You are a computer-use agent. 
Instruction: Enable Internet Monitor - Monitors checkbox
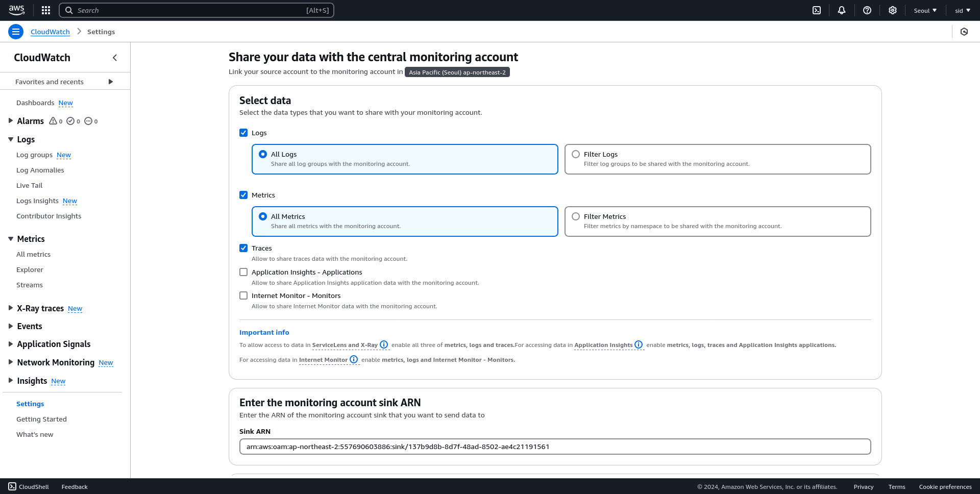coord(243,295)
